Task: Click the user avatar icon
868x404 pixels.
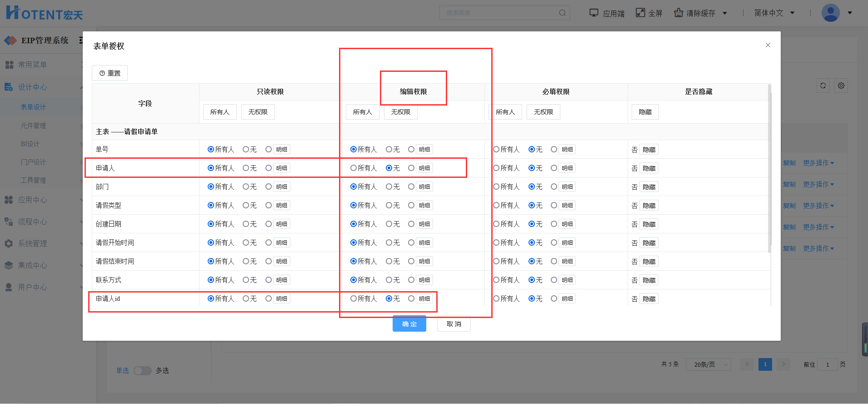Action: point(830,13)
